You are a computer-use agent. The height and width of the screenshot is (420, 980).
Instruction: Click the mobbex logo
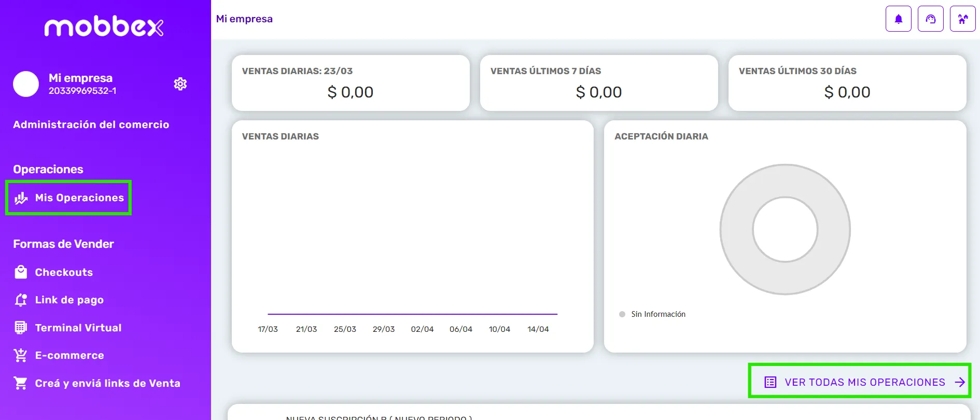point(104,26)
